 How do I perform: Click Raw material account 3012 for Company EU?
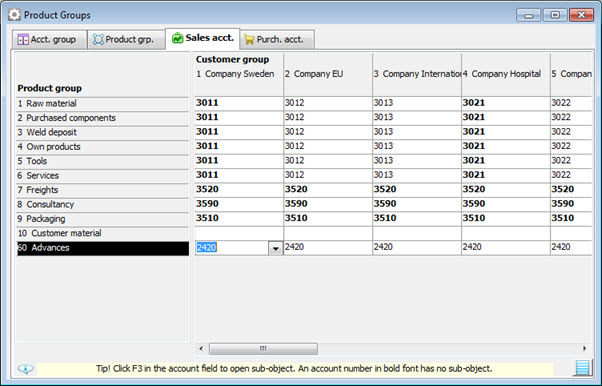[x=328, y=103]
